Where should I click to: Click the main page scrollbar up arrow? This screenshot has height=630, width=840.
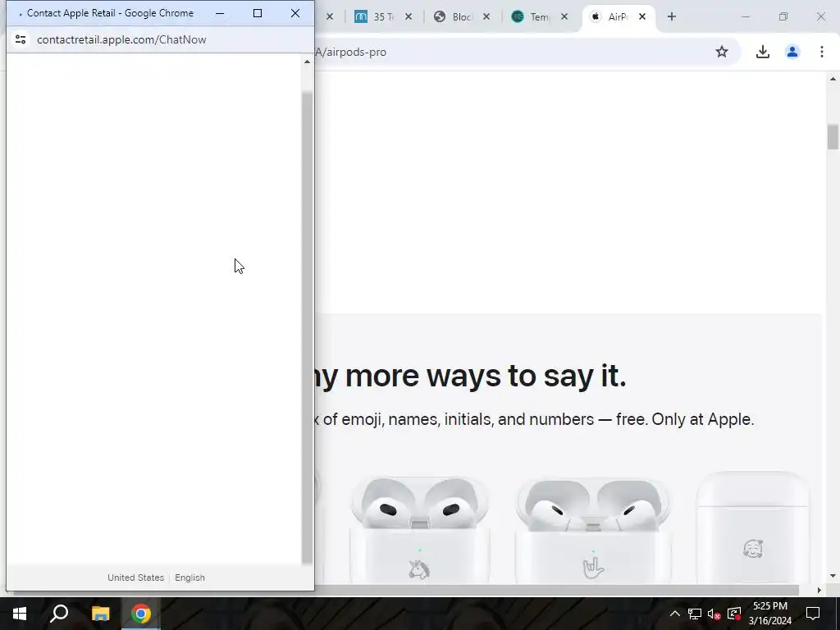[833, 79]
